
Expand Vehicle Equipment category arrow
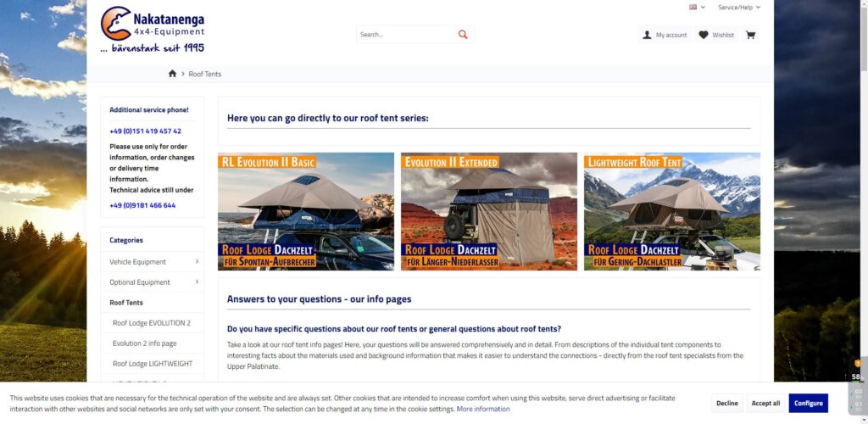(197, 261)
